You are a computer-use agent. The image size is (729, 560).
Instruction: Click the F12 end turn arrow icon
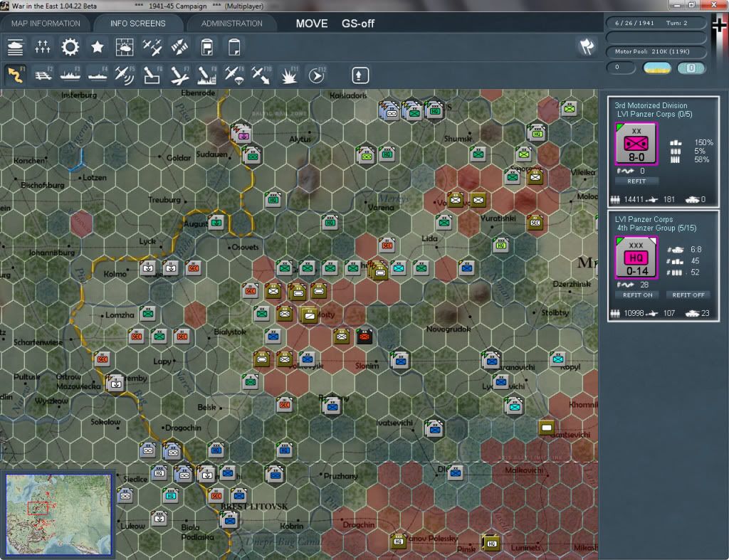(x=317, y=75)
